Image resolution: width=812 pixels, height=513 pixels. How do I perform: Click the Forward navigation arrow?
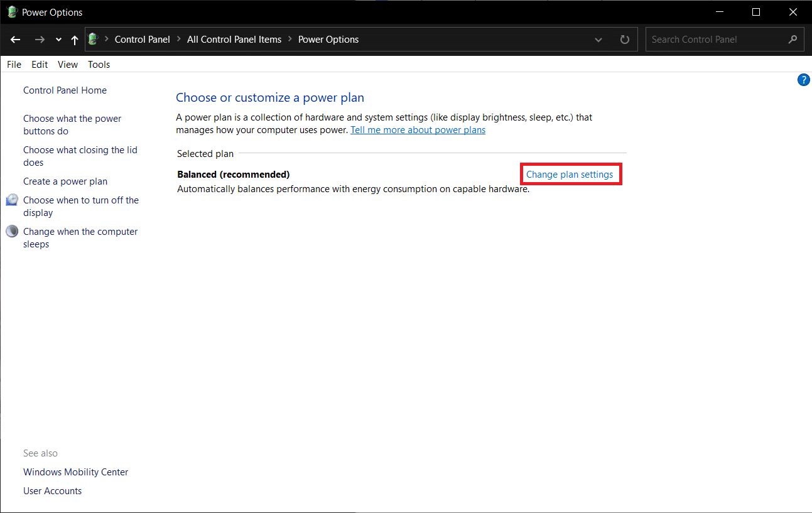coord(40,40)
